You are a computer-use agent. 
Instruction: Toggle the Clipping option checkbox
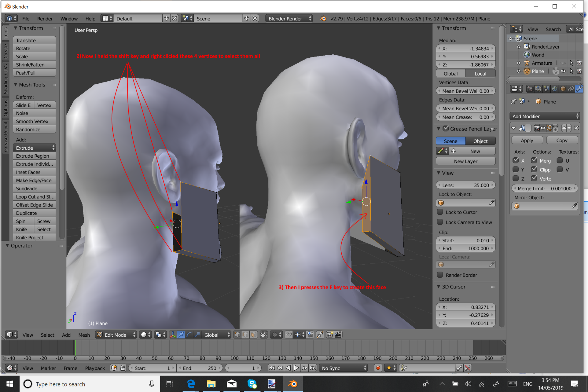coord(534,169)
